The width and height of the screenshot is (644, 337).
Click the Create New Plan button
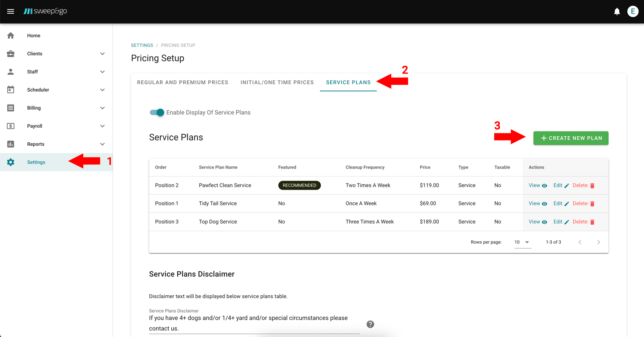point(571,138)
